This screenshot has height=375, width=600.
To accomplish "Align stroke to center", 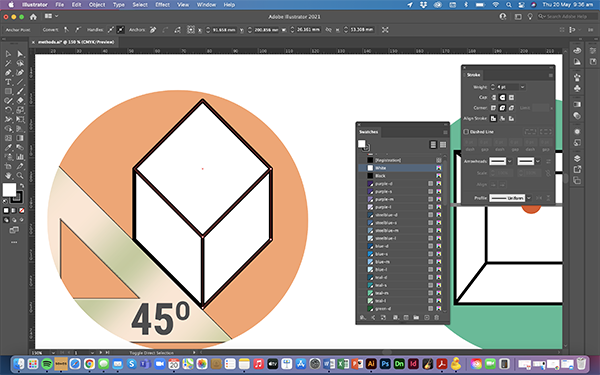I will click(x=494, y=119).
